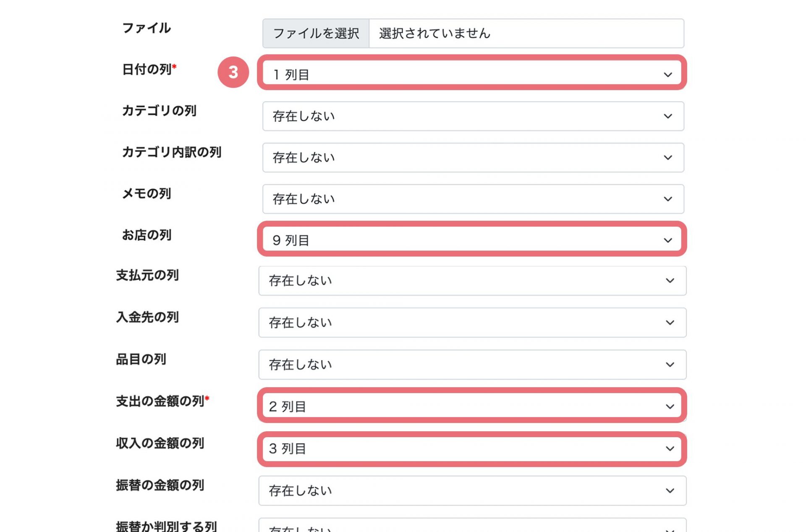Open the 収入の金額の列 dropdown showing 3 列目
The height and width of the screenshot is (532, 806).
pos(472,448)
